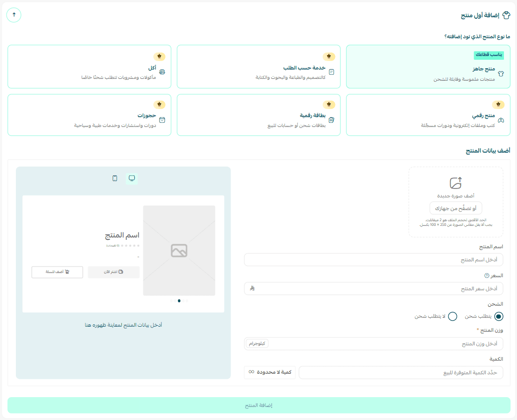The height and width of the screenshot is (420, 517).
Task: Click the أضف بيانات المنتج heading
Action: point(488,151)
